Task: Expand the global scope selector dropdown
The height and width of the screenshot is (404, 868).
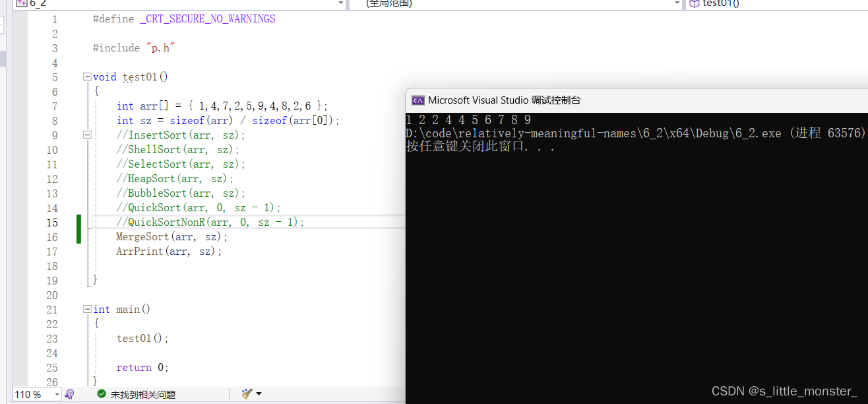Action: 677,3
